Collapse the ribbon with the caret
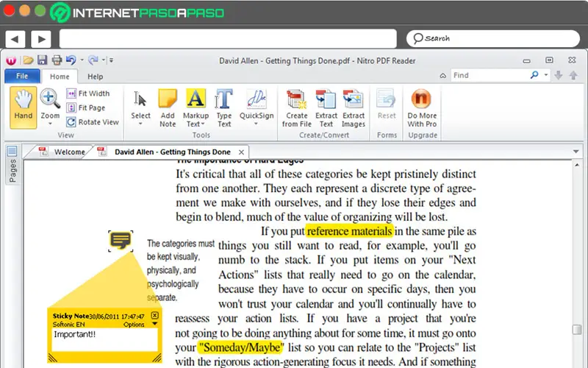The width and height of the screenshot is (588, 368). tap(443, 76)
